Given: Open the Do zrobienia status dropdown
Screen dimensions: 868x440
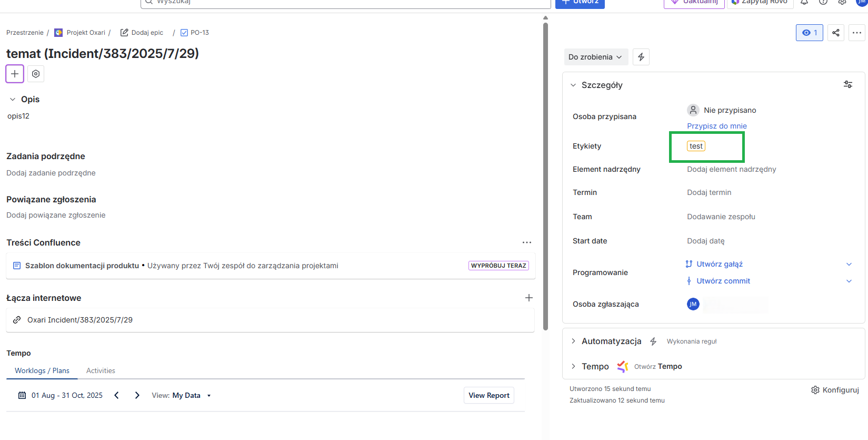Looking at the screenshot, I should click(x=595, y=57).
